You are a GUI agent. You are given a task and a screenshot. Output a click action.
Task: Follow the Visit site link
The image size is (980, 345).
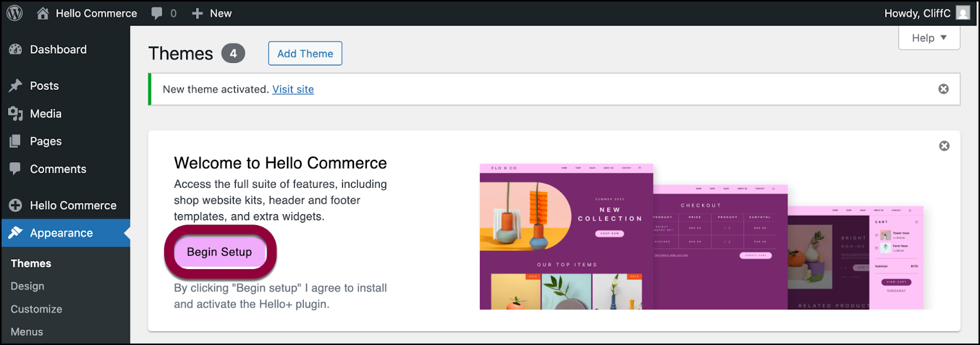click(x=293, y=89)
